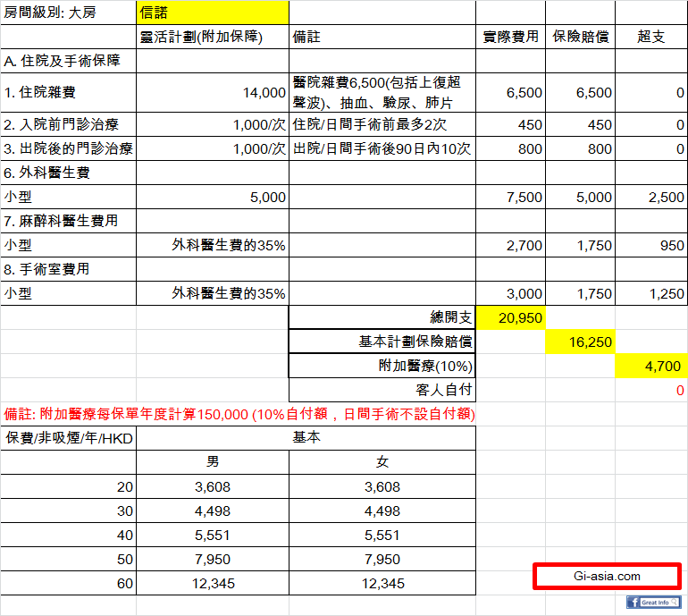Click the Facebook Great Info badge icon
The height and width of the screenshot is (616, 688).
point(654,602)
